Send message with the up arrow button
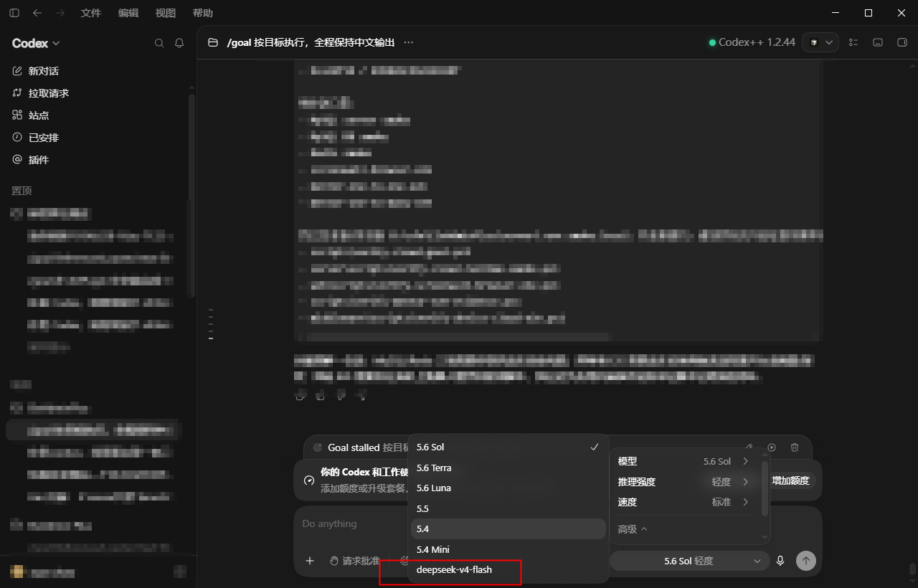The image size is (918, 588). [806, 561]
